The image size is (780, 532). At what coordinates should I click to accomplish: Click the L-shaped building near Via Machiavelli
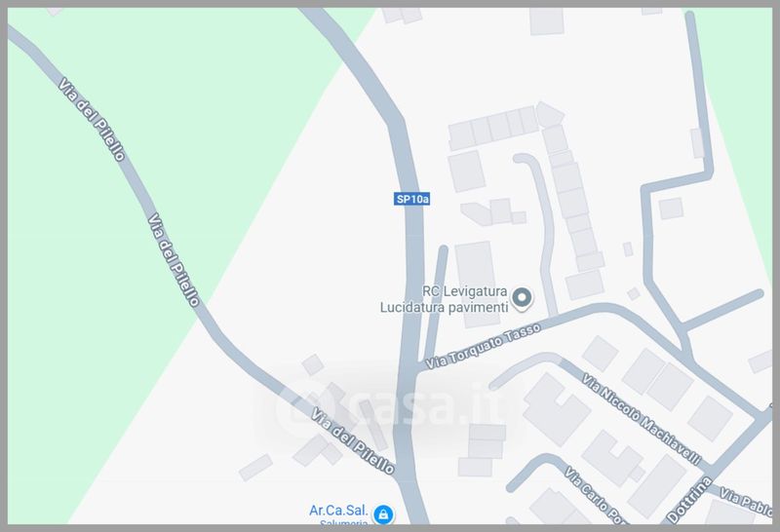(556, 409)
